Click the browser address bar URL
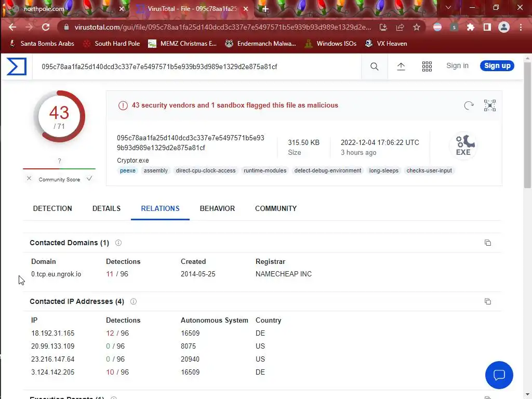 (222, 27)
